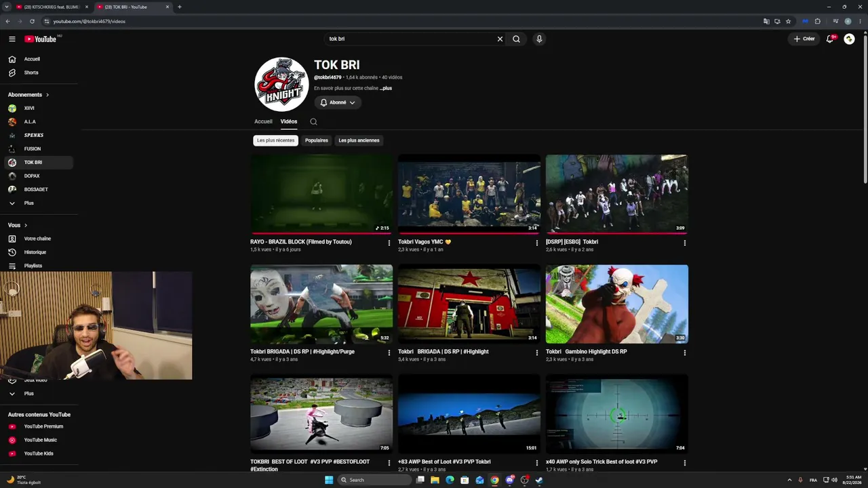
Task: Expand channel description with ...plus
Action: coord(386,88)
